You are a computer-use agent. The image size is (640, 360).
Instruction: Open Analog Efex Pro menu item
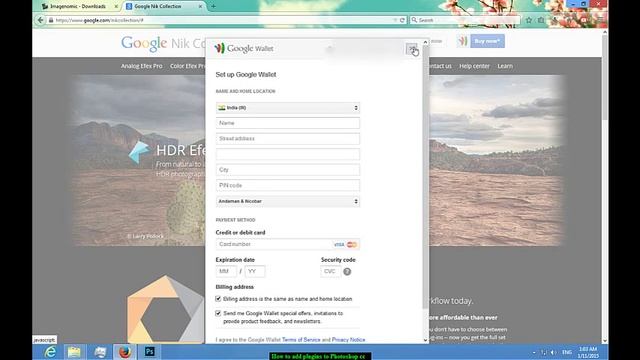141,66
